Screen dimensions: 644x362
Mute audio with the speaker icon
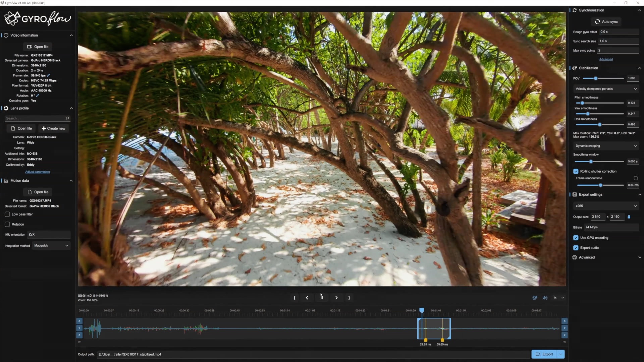pos(545,298)
